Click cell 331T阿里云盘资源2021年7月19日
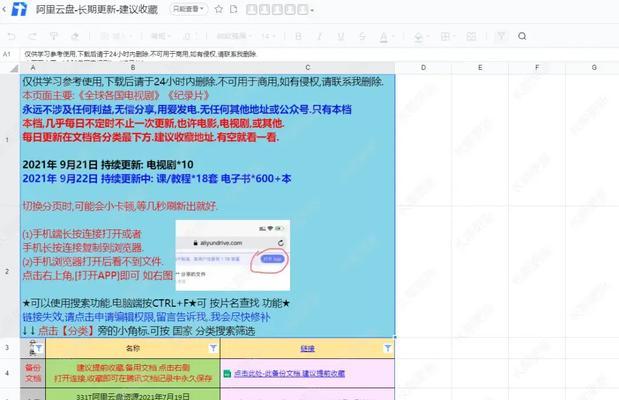 pyautogui.click(x=133, y=396)
